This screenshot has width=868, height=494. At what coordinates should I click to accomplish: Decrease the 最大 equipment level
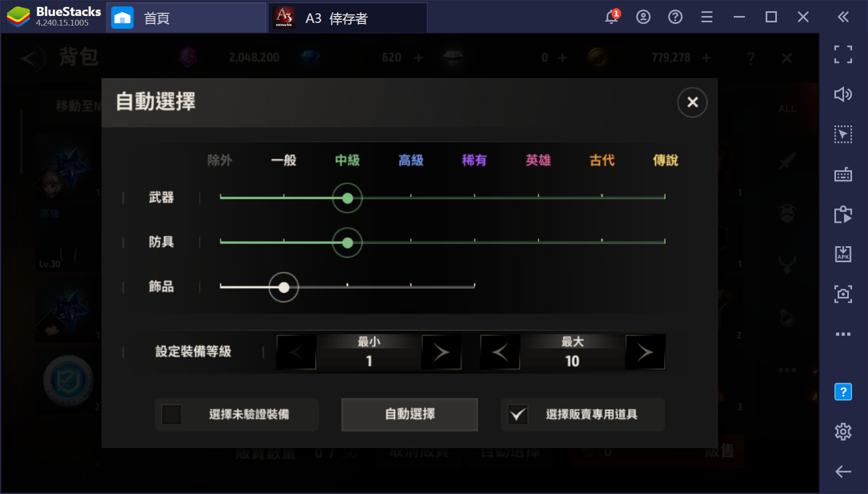click(500, 352)
